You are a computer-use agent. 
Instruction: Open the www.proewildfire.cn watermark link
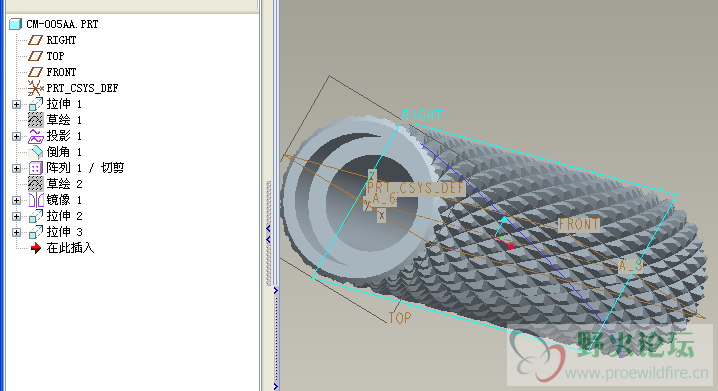tap(636, 373)
